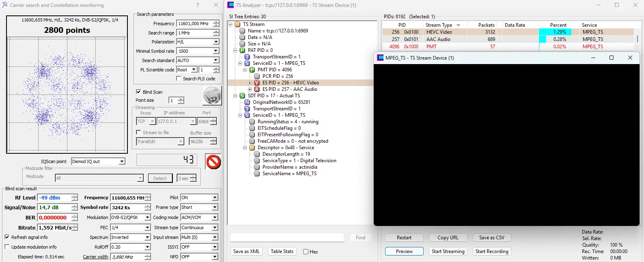Click the Descriptor 0x48 folder icon
This screenshot has width=644, height=262.
click(252, 148)
